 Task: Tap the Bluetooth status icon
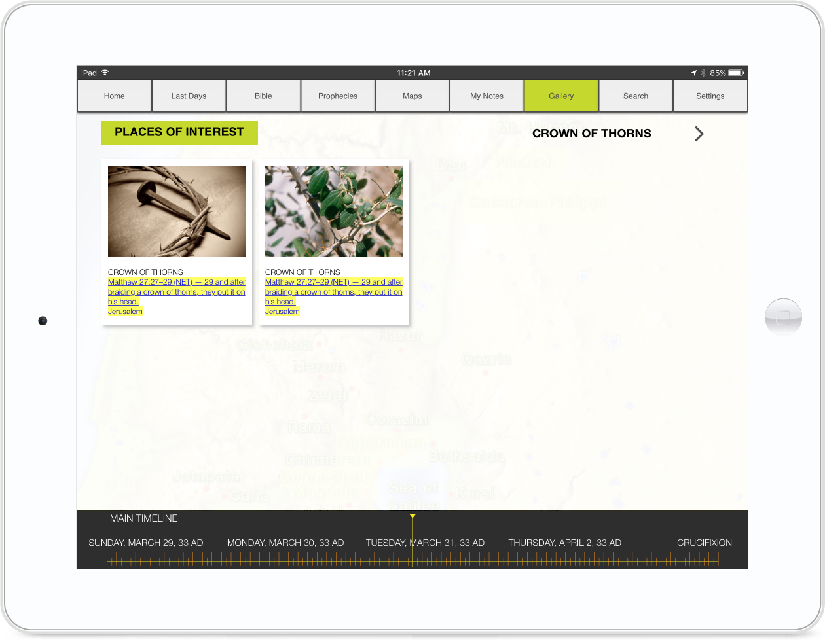point(703,73)
